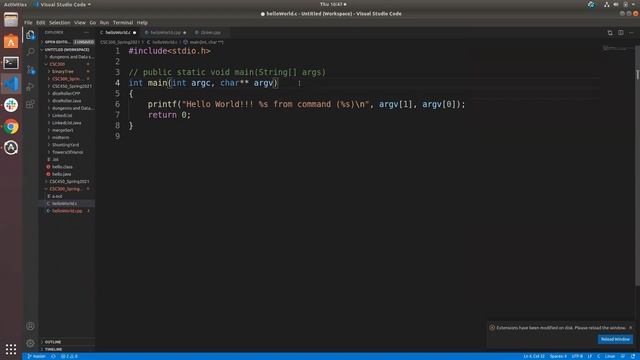This screenshot has height=360, width=640.
Task: Open Explorer panel's views and more actions
Action: 86,32
